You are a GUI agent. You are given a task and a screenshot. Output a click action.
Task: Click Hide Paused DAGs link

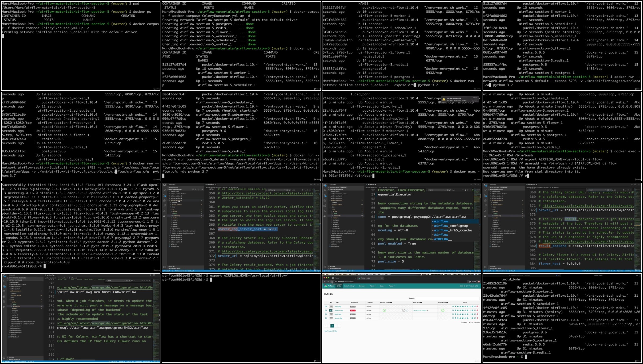tap(330, 331)
